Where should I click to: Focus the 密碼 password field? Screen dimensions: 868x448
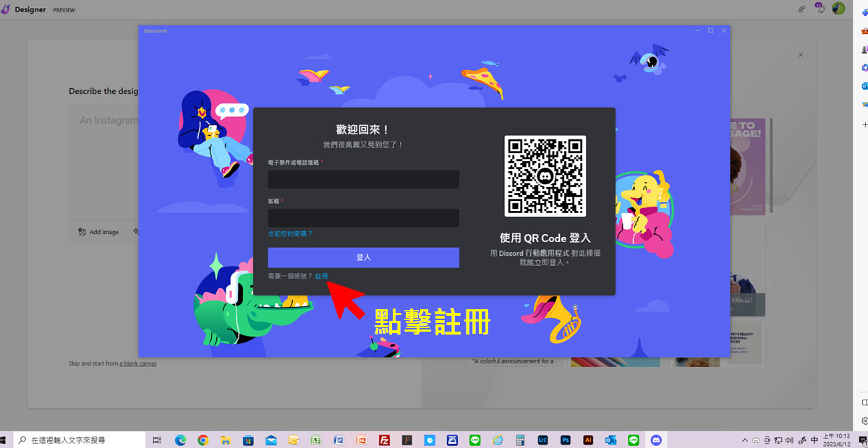pos(363,217)
